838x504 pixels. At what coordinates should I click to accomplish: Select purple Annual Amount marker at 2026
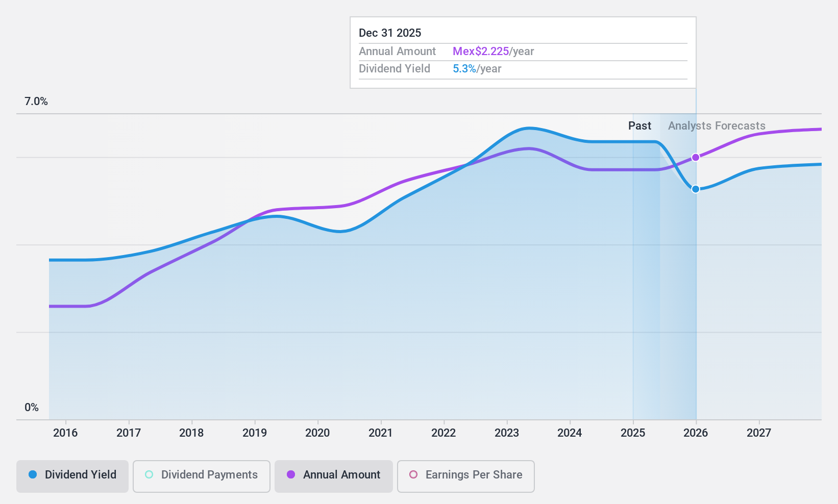(696, 158)
